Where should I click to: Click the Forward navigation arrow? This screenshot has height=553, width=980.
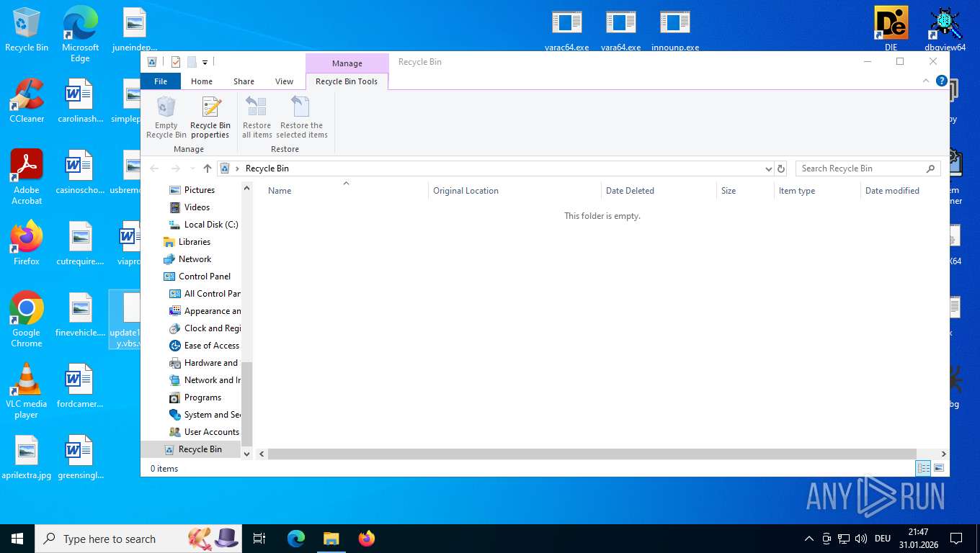(176, 168)
